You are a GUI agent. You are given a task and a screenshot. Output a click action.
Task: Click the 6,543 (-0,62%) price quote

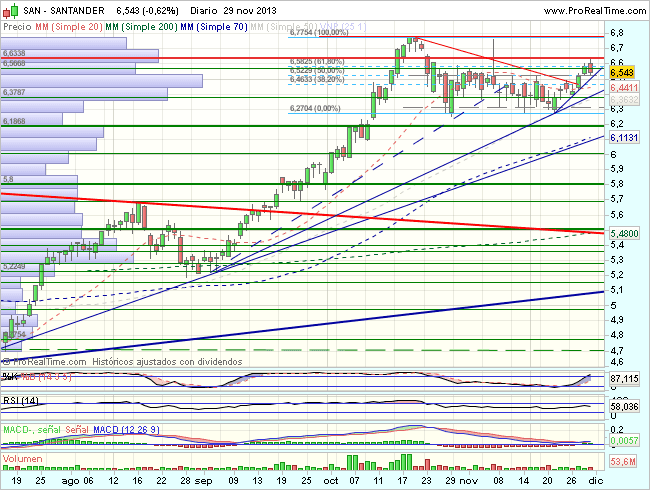point(148,10)
